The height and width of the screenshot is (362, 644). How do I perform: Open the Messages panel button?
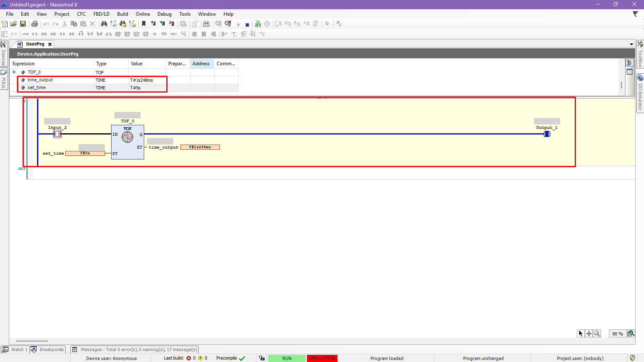[135, 350]
